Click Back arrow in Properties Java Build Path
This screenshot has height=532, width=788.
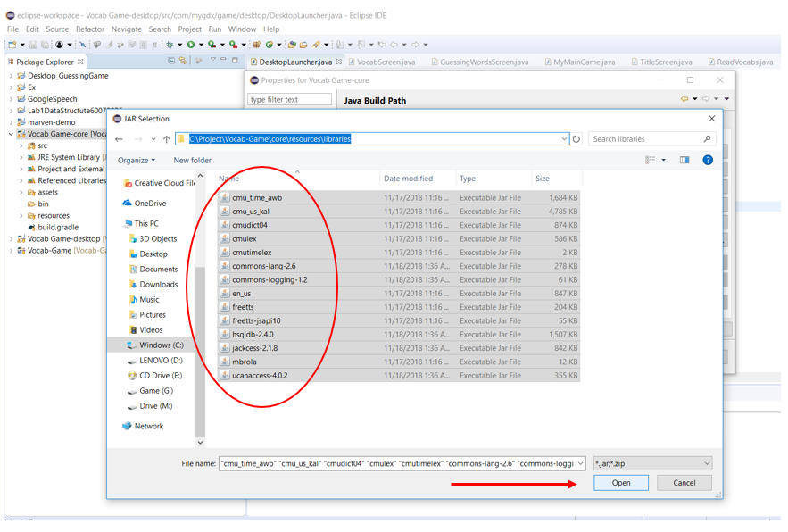[684, 98]
